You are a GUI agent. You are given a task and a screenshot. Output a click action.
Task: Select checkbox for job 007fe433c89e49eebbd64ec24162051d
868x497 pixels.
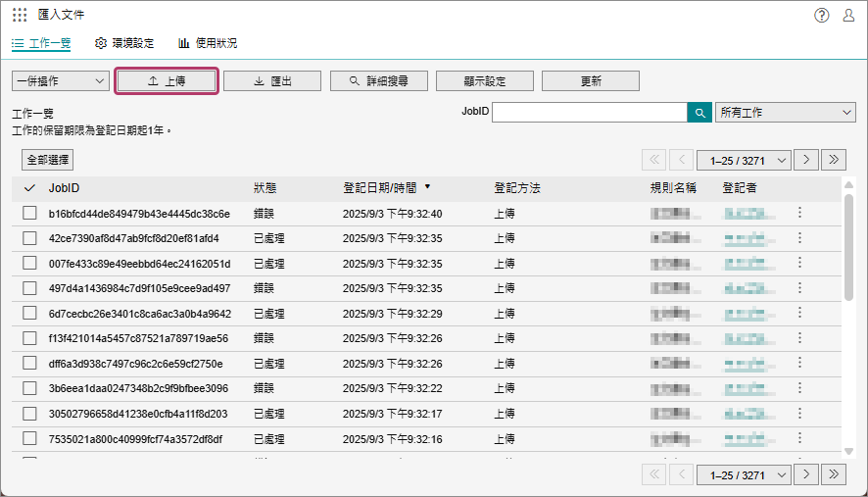pos(29,264)
